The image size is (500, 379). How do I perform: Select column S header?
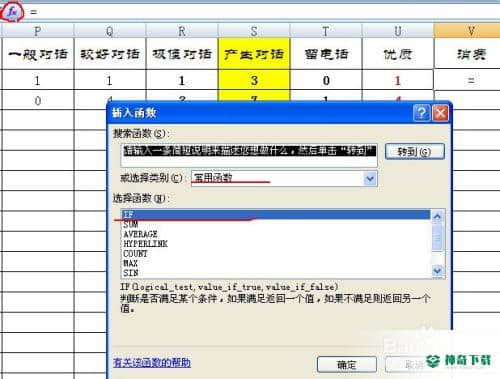tap(254, 31)
